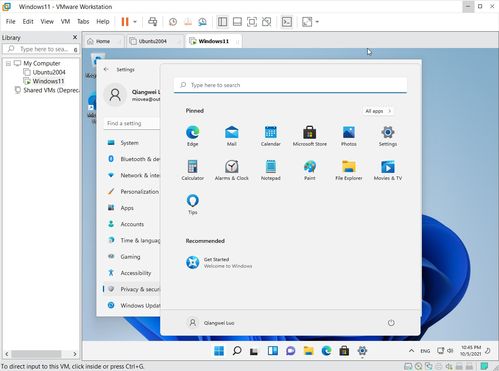Click the Send Ctrl+Alt+Del toolbar icon
Viewport: 499px width, 371px height.
point(153,22)
